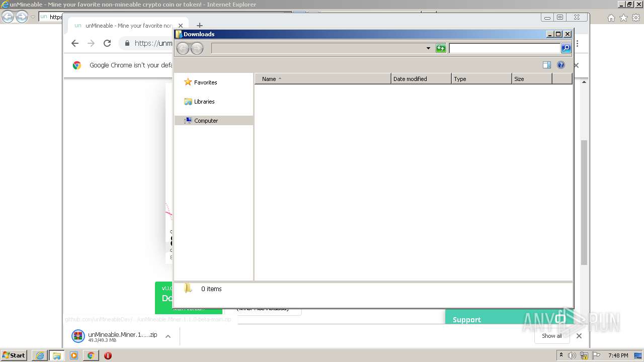
Task: Close the unMineable Chrome tab
Action: [x=181, y=26]
